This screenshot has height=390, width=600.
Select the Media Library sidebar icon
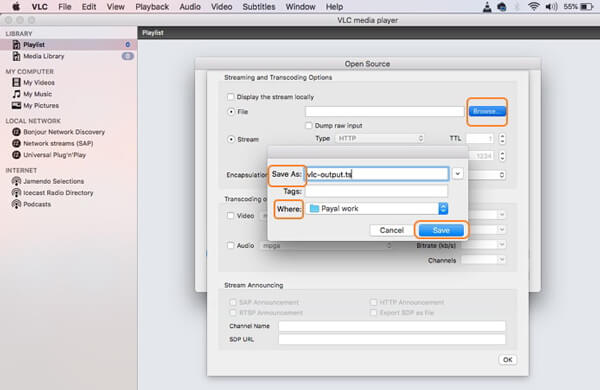[x=16, y=56]
